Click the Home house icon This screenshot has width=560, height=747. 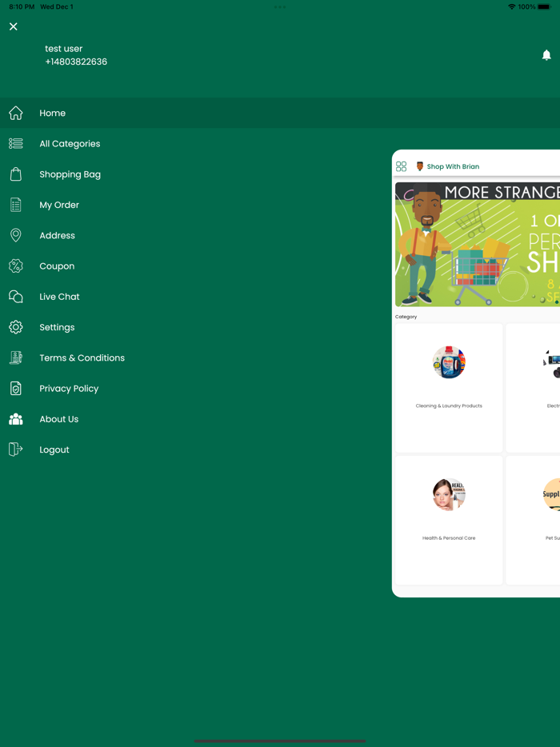(16, 113)
